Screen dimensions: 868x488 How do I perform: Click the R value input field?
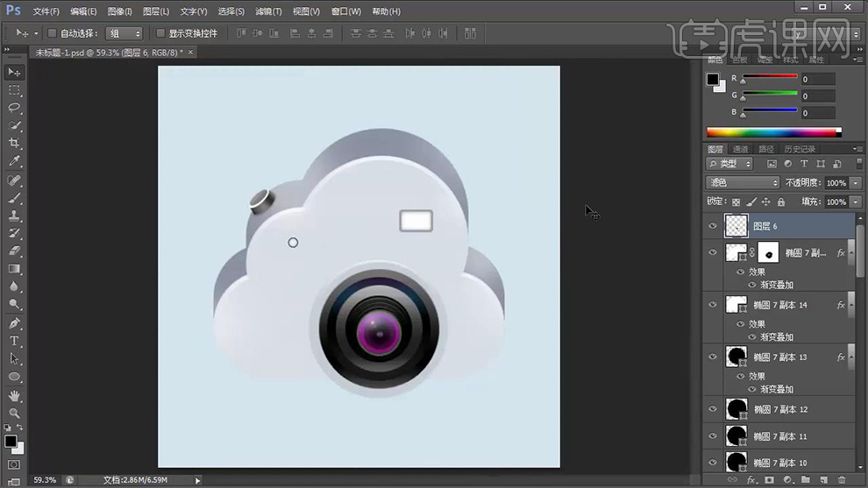(x=818, y=79)
